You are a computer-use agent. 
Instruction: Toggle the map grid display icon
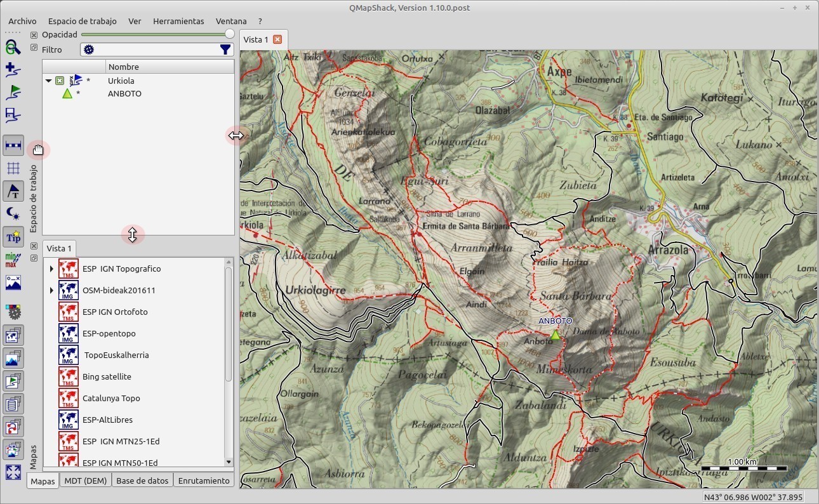(13, 168)
